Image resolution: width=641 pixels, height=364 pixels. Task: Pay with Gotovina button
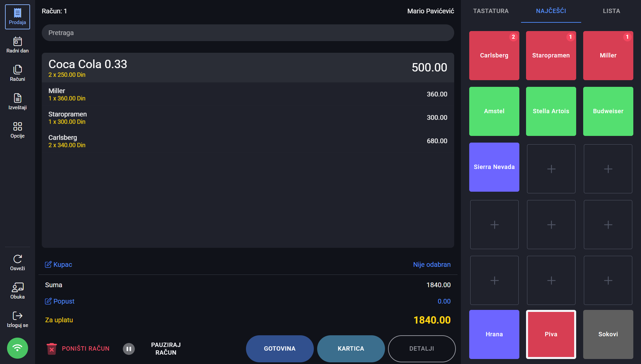(x=280, y=349)
